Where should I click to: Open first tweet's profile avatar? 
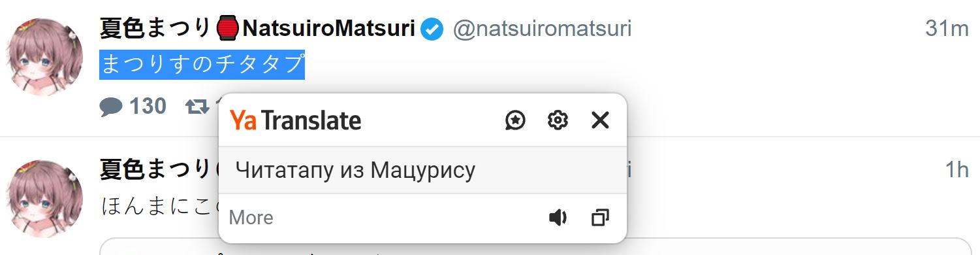[x=44, y=57]
